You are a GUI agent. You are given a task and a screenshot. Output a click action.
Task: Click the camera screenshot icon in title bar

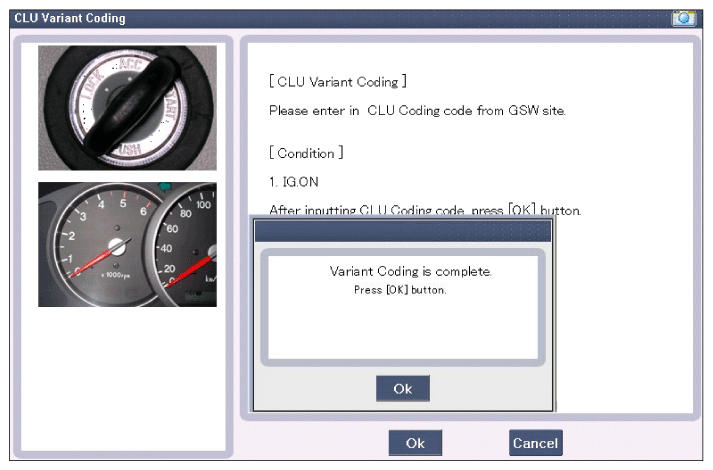click(x=685, y=18)
